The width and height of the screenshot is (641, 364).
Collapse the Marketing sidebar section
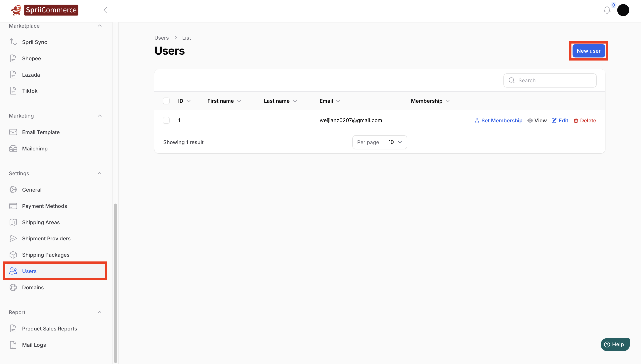click(100, 116)
